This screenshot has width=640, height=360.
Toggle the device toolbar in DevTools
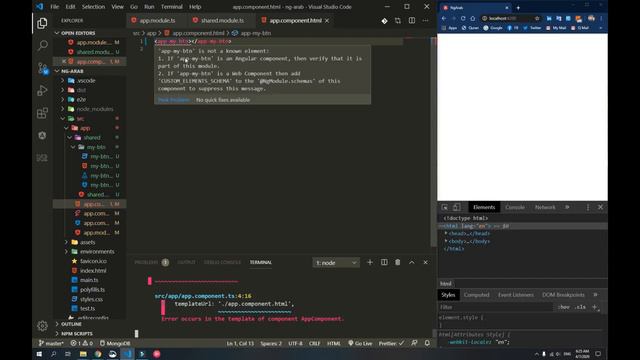[457, 207]
